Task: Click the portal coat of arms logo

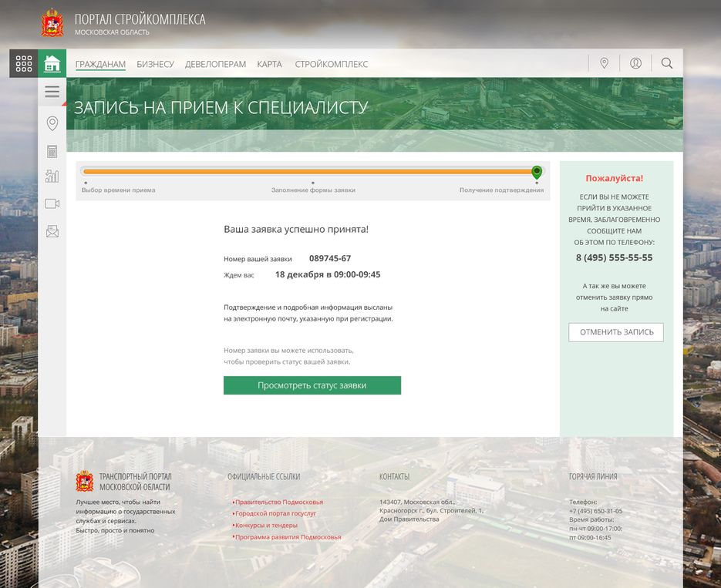Action: coord(52,23)
